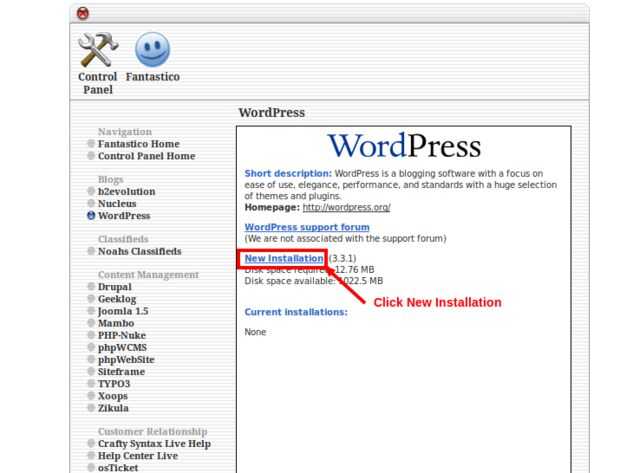Select PHP-Nuke in the sidebar
Screen dimensions: 620x473
122,335
